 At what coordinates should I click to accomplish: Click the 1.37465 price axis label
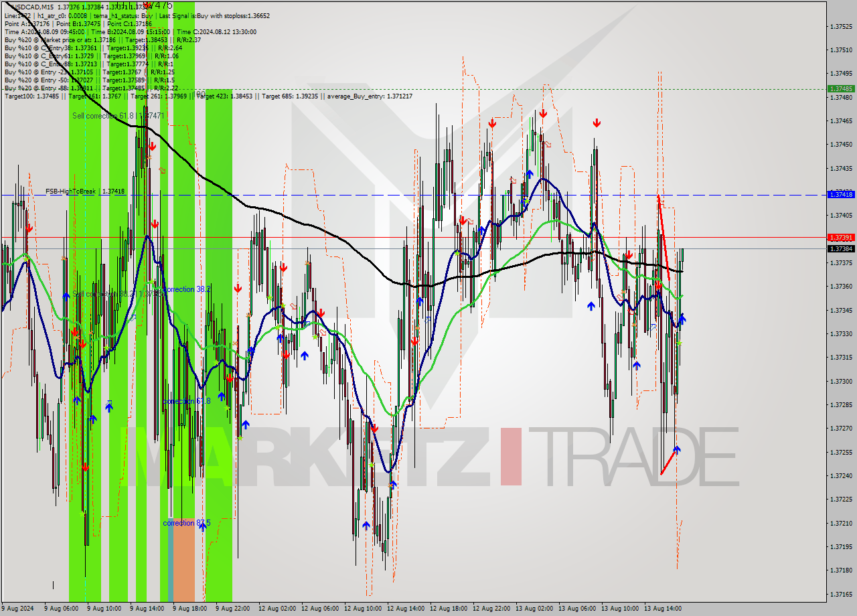[841, 121]
